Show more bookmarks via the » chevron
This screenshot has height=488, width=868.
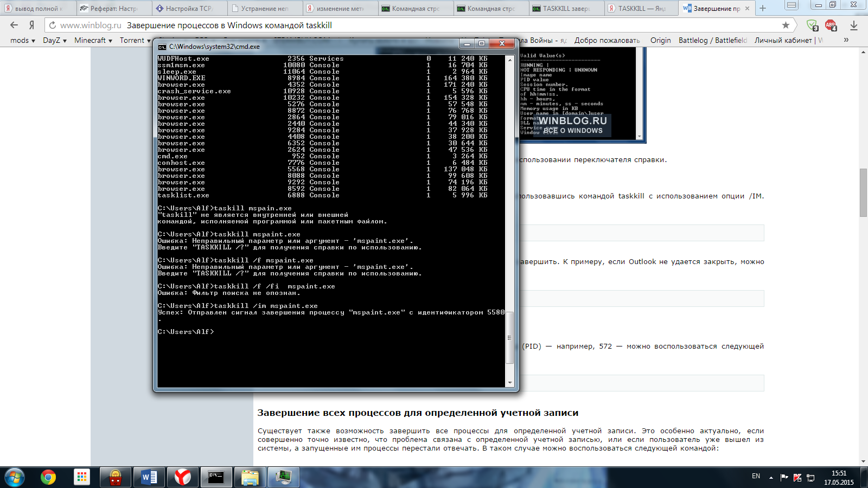tap(846, 40)
